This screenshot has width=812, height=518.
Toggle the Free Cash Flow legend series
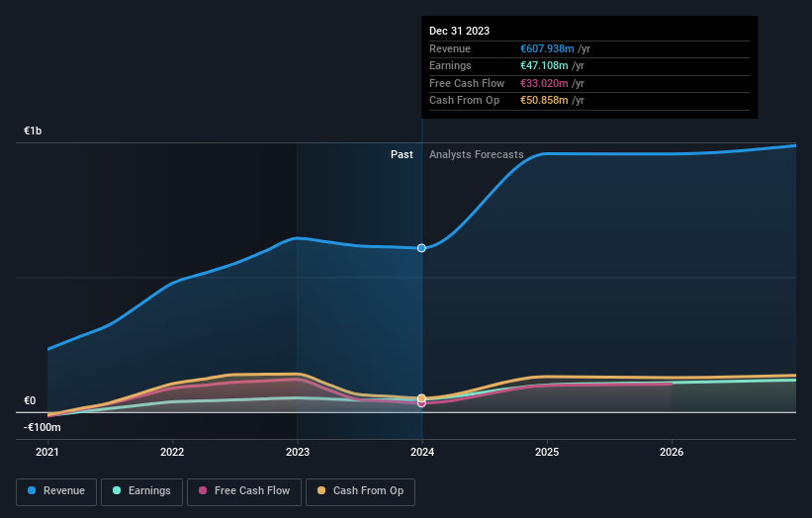(244, 491)
